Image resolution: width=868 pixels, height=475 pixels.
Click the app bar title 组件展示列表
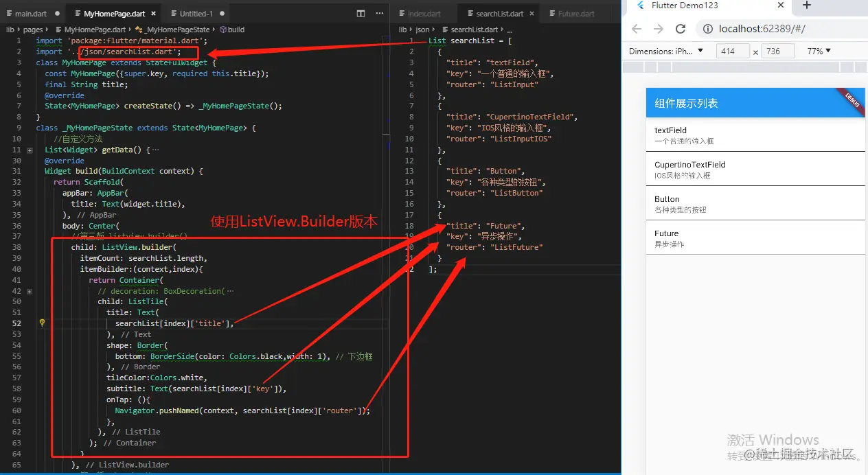tap(687, 103)
